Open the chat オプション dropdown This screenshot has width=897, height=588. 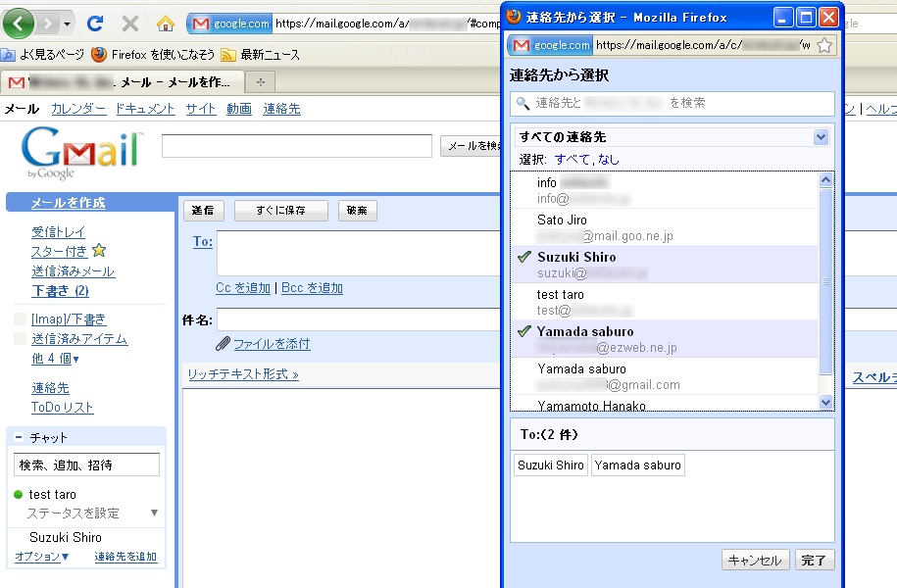tap(42, 557)
